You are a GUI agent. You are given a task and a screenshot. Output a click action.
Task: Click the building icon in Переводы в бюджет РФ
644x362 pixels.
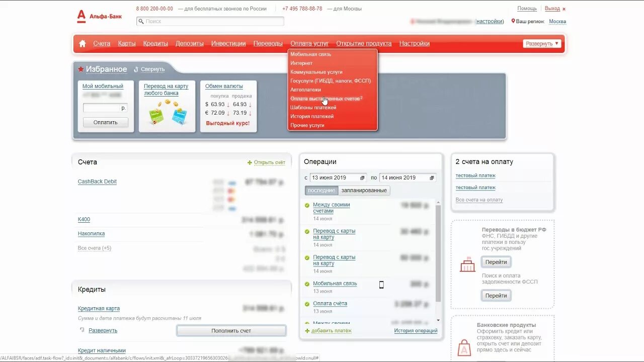(x=467, y=265)
